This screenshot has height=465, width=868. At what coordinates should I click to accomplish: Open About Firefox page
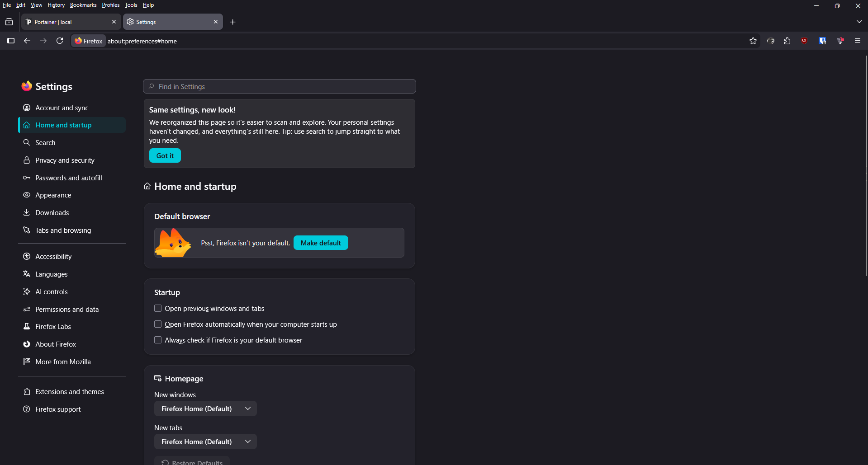(72, 344)
